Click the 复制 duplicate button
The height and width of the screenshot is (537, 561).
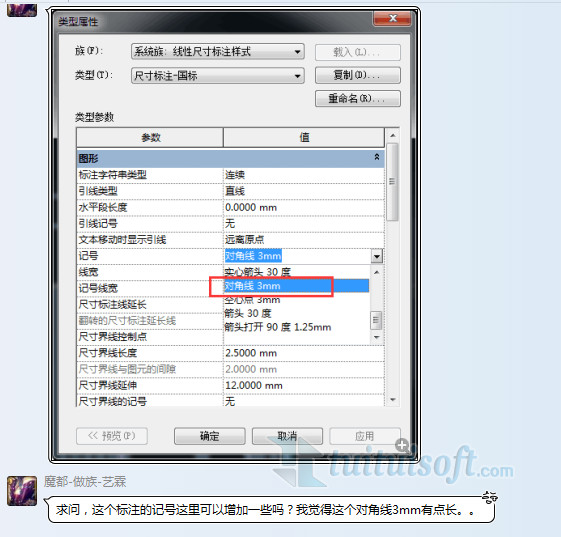coord(357,75)
